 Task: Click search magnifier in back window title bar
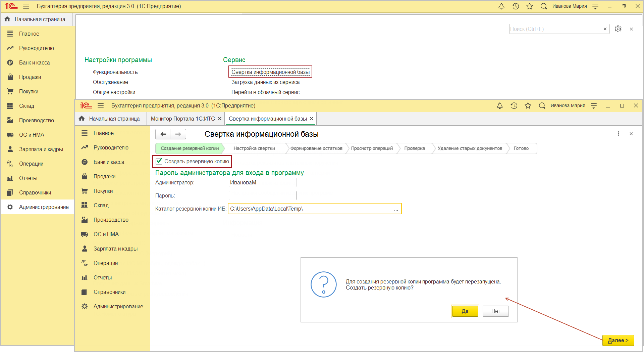[x=544, y=6]
